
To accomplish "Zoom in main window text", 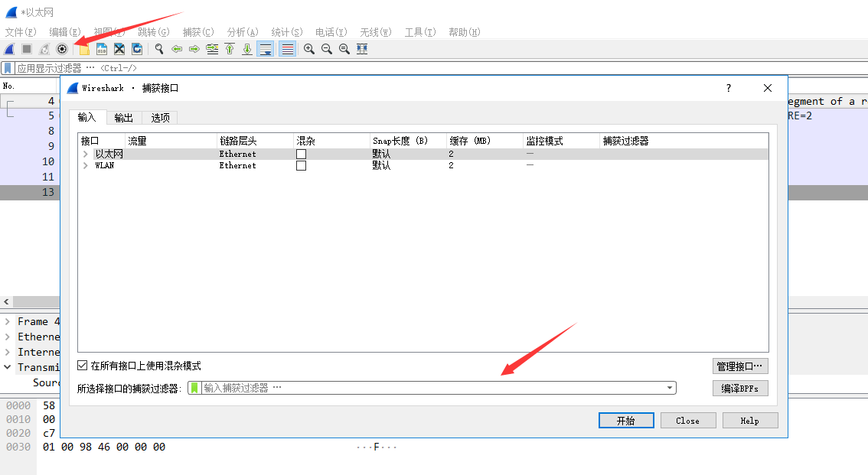I will [309, 49].
